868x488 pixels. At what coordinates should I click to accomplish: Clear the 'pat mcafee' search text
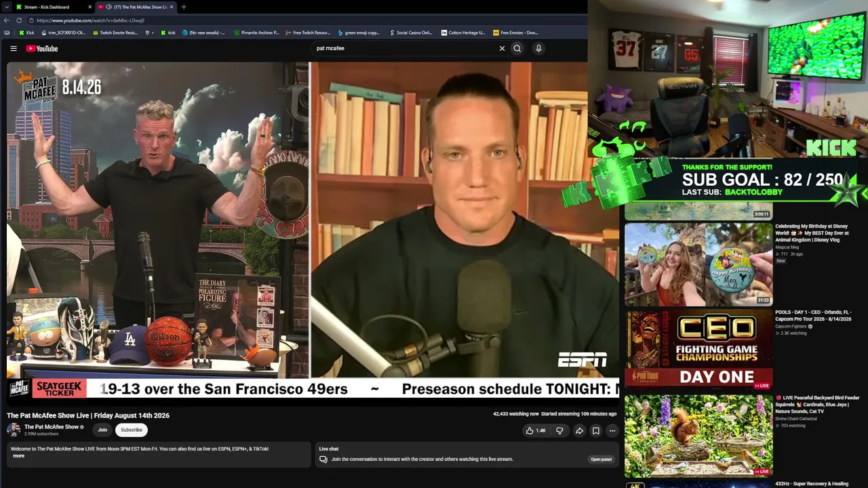tap(502, 49)
